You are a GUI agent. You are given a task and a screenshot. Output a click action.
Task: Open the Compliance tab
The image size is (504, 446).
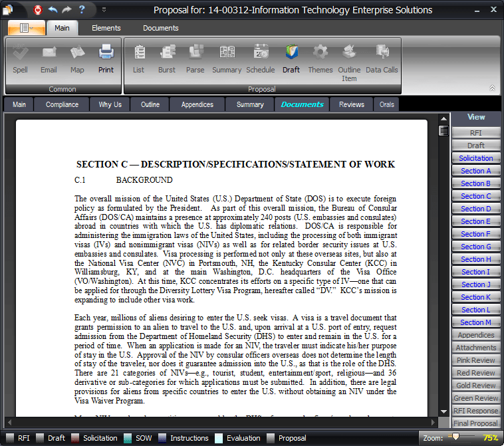pyautogui.click(x=62, y=104)
